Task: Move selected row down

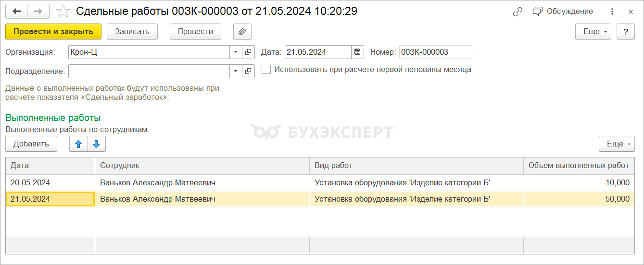Action: [x=96, y=144]
